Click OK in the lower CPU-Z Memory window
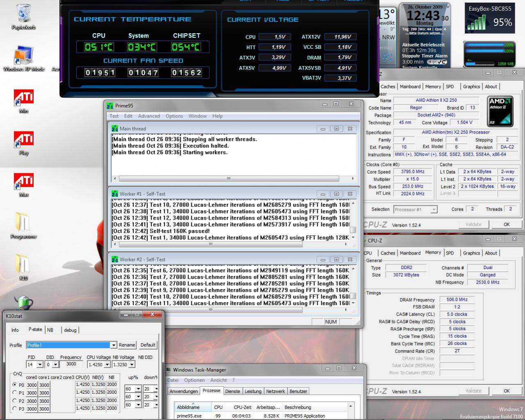The width and height of the screenshot is (525, 420). click(507, 391)
